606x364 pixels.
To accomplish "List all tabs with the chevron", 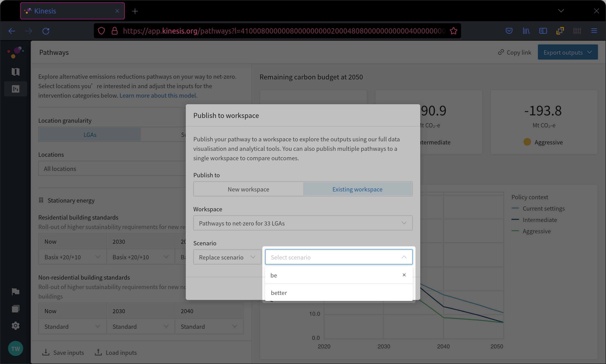I will 561,11.
